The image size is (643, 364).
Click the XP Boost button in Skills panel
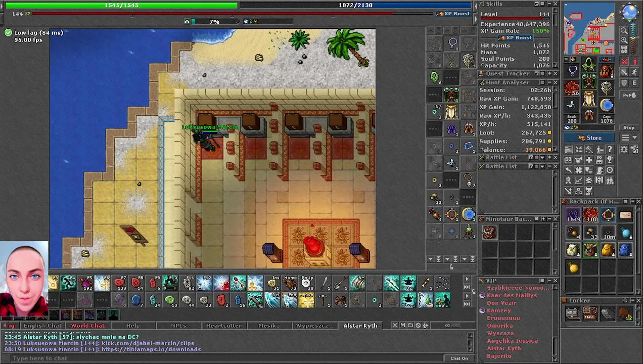515,38
